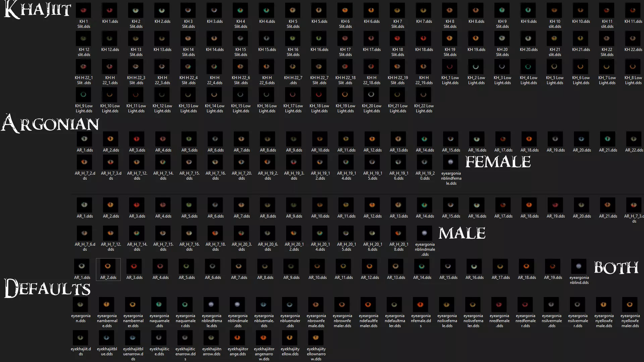
Task: Select the AR_H_7_6.dds eye icon
Action: coord(84,233)
